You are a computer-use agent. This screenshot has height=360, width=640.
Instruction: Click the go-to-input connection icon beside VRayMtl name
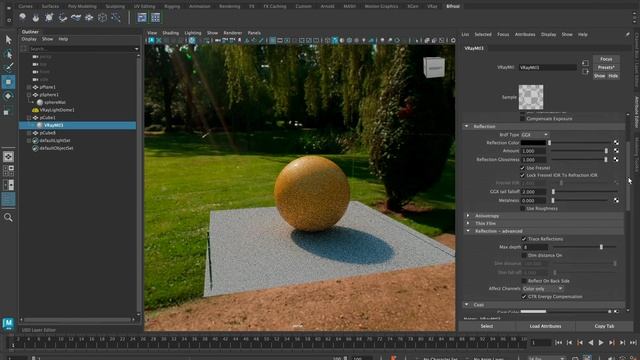click(x=585, y=63)
